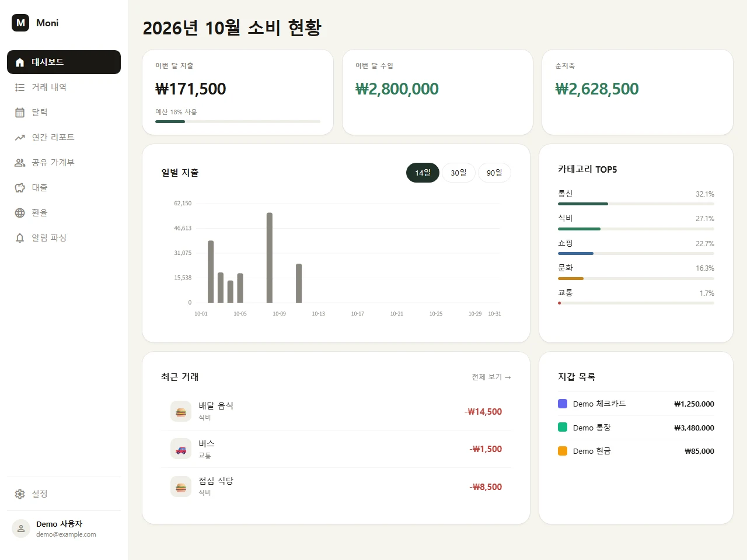Viewport: 747px width, 560px height.
Task: Click the burger icon for 점심 식당
Action: (x=181, y=487)
